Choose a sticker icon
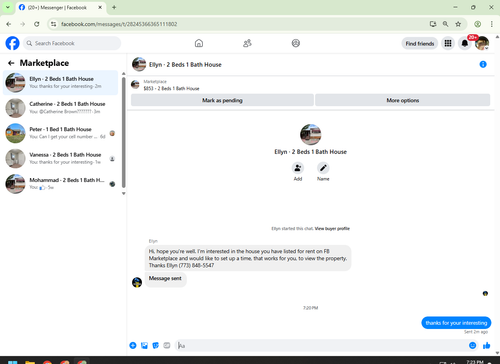The height and width of the screenshot is (364, 500). 155,346
